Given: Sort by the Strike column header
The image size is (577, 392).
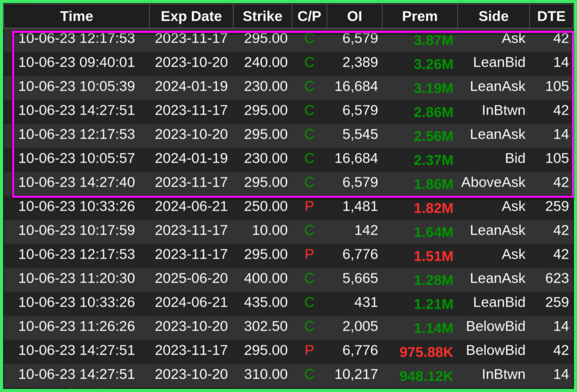Looking at the screenshot, I should (263, 16).
